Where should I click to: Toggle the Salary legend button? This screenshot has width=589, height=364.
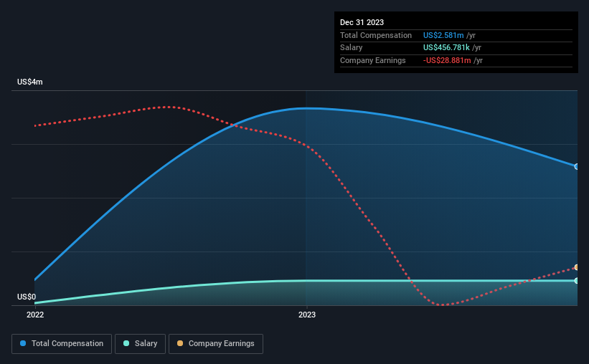[140, 344]
